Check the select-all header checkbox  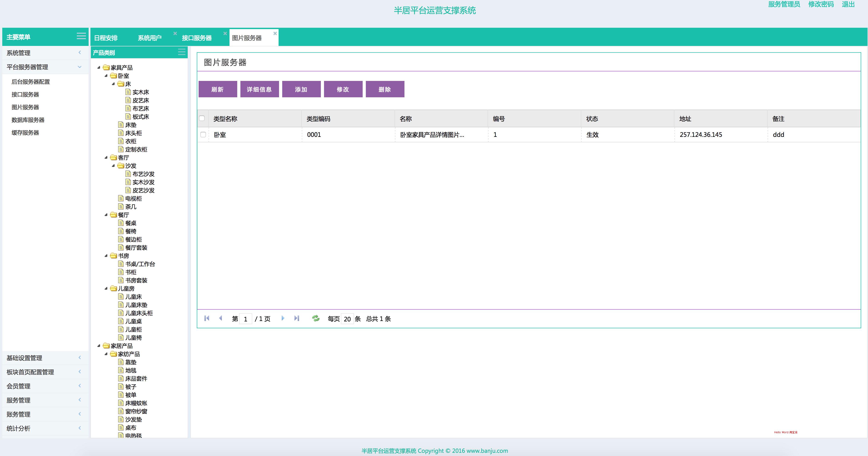coord(202,118)
